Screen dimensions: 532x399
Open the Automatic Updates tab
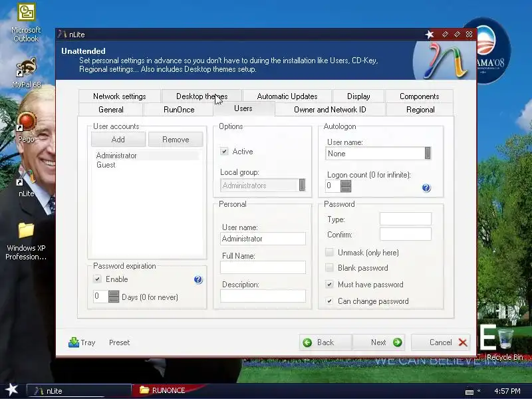click(287, 96)
